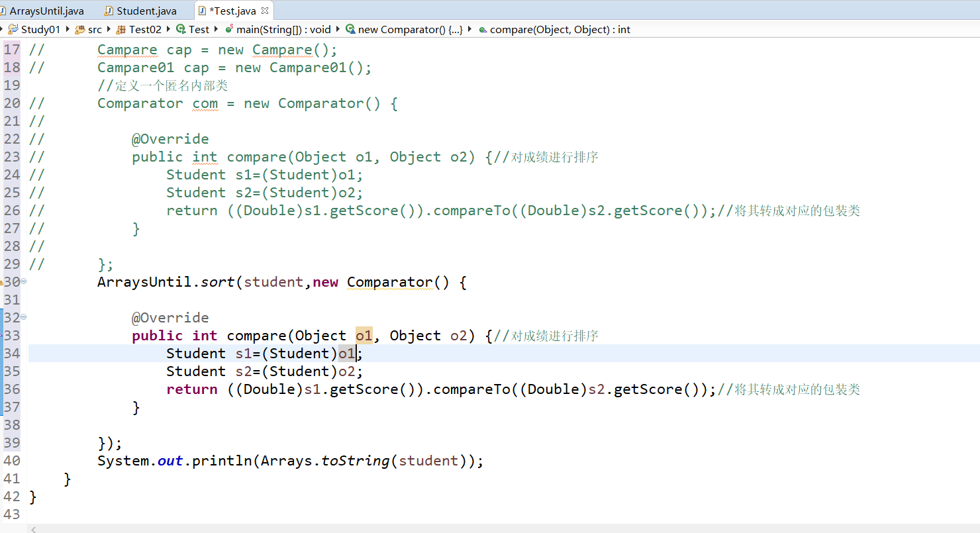Click 'new' keyword on line 30
This screenshot has height=533, width=980.
(x=325, y=282)
